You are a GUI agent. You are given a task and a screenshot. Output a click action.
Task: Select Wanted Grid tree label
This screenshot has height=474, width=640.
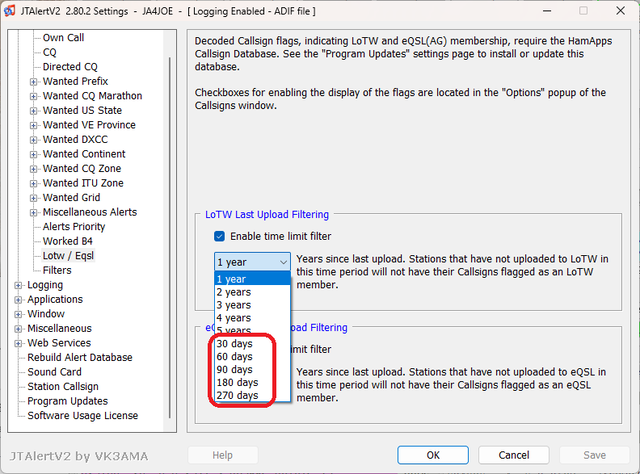coord(71,198)
